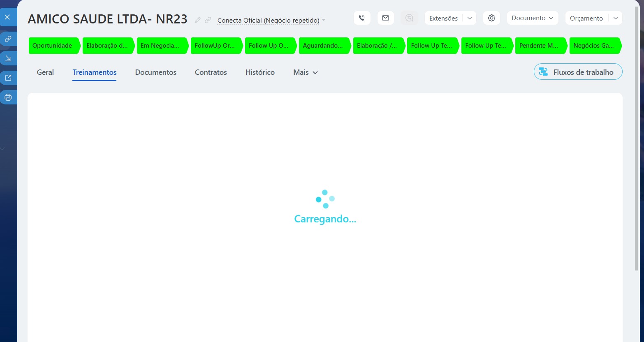Click the printer icon in left sidebar

click(x=8, y=97)
